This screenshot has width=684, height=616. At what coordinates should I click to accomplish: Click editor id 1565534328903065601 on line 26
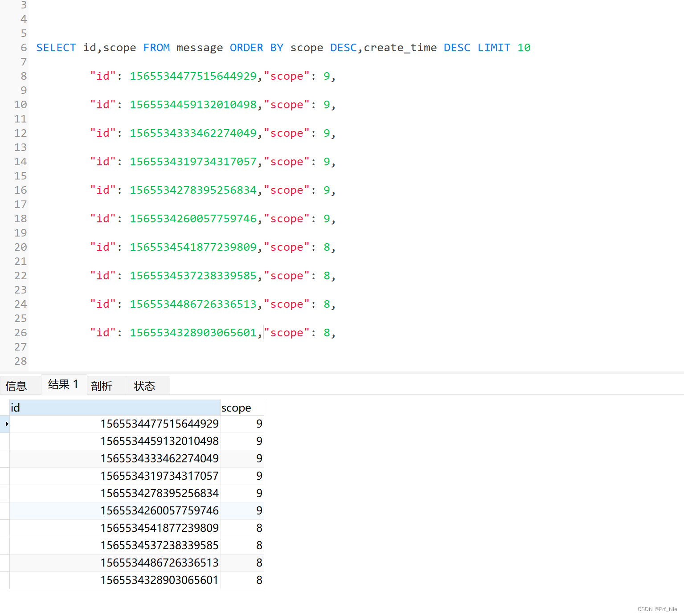click(x=193, y=333)
